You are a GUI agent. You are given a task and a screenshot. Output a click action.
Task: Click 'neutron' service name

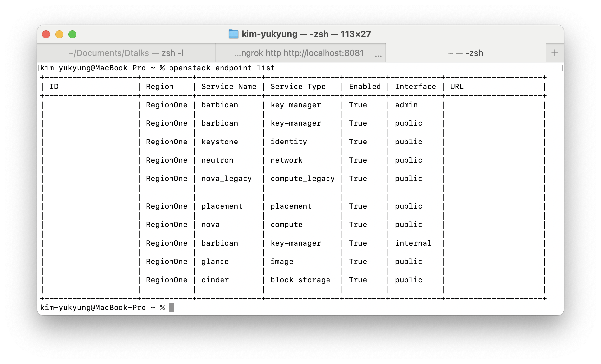click(x=217, y=160)
